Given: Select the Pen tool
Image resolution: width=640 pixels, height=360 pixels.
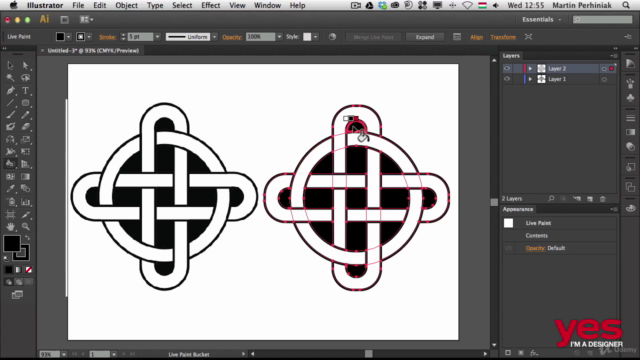Looking at the screenshot, I should click(10, 90).
